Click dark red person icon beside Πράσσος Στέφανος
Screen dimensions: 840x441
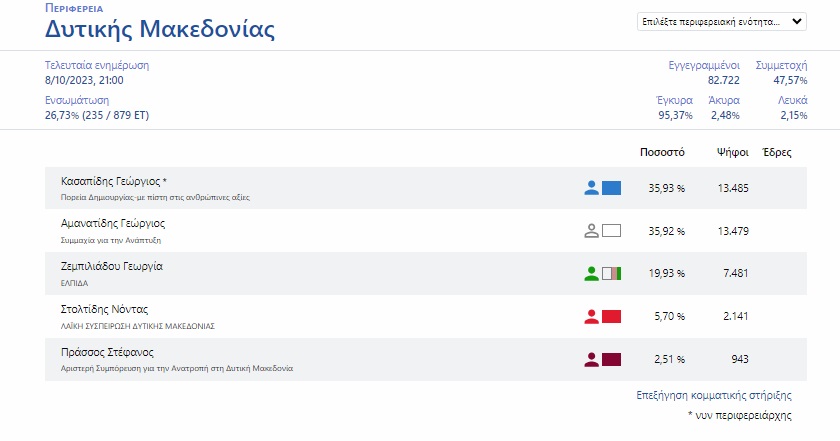[x=591, y=359]
